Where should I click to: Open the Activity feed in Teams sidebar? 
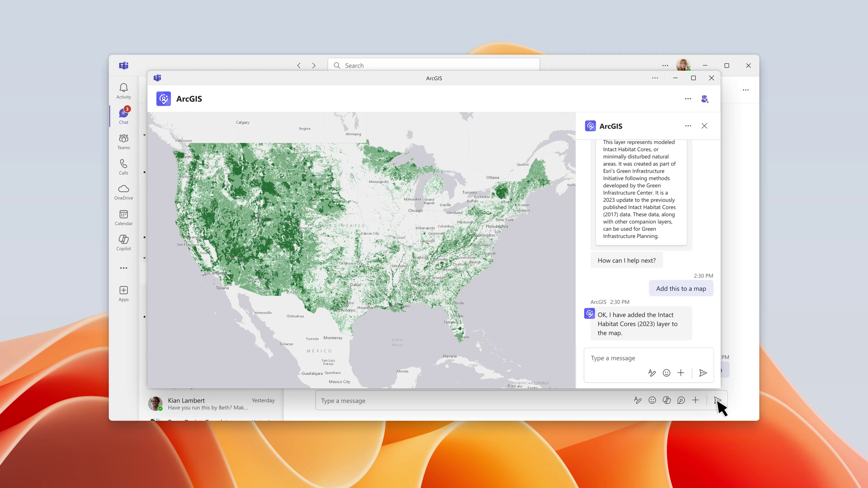pyautogui.click(x=124, y=91)
